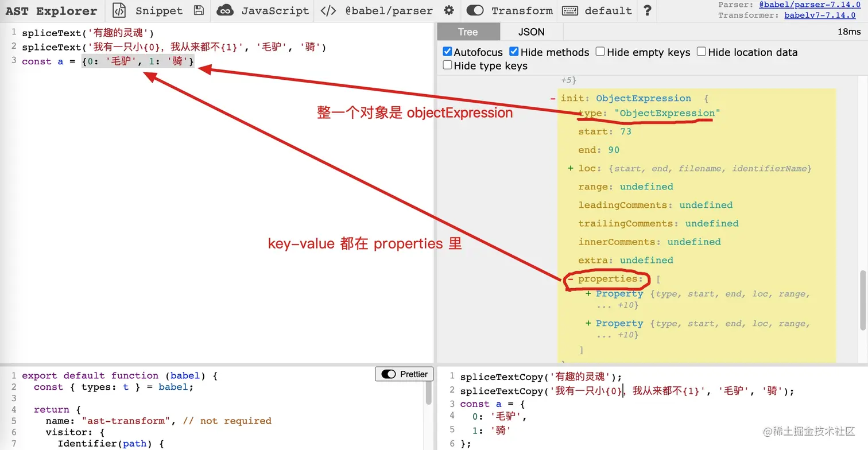Image resolution: width=868 pixels, height=450 pixels.
Task: Switch to the Tree tab
Action: 468,32
